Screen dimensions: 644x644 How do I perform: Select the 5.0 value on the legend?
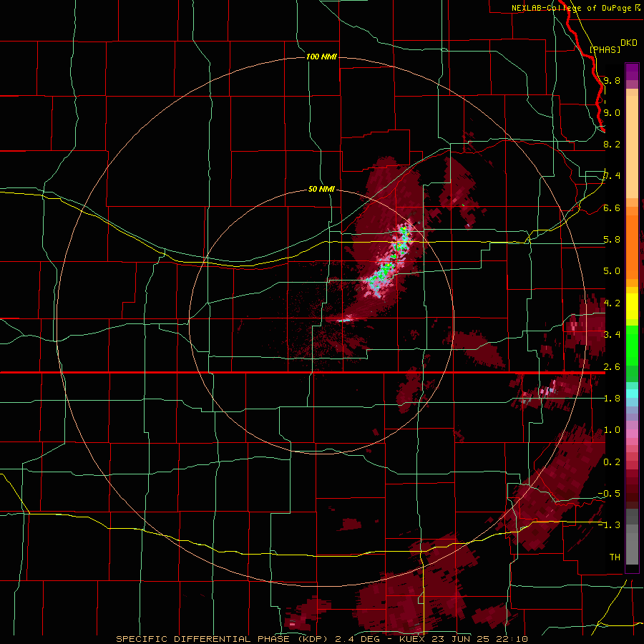pyautogui.click(x=612, y=271)
